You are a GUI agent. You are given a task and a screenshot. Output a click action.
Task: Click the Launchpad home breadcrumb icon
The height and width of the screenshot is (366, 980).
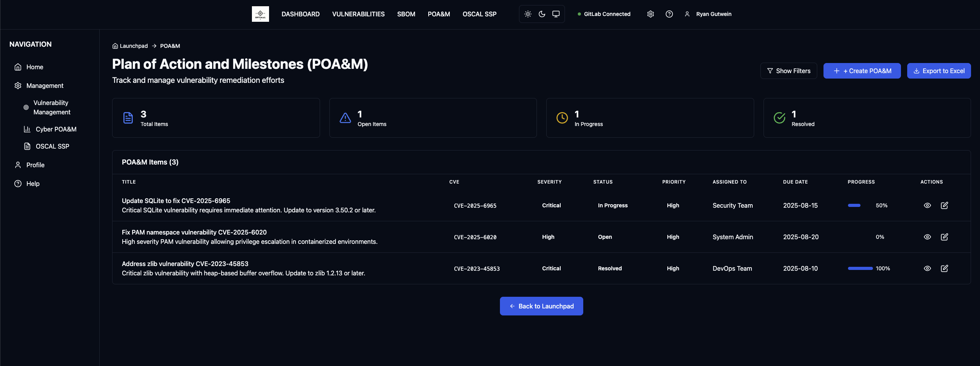point(115,46)
